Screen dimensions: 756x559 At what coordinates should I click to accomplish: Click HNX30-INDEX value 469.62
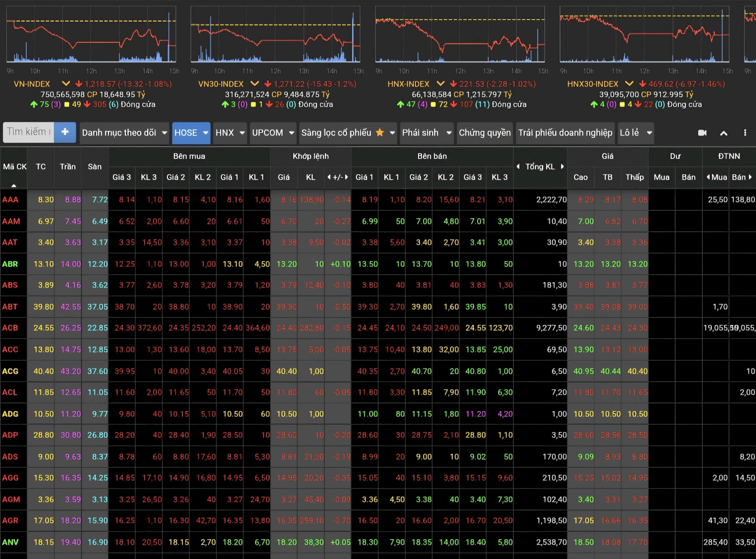[x=661, y=84]
